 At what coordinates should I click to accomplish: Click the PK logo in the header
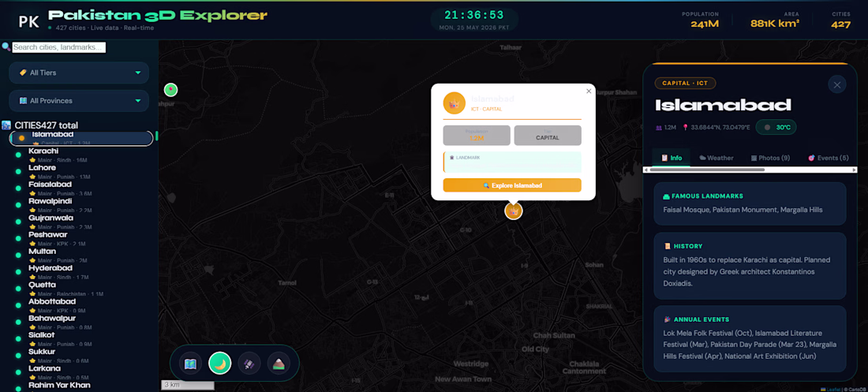(28, 21)
